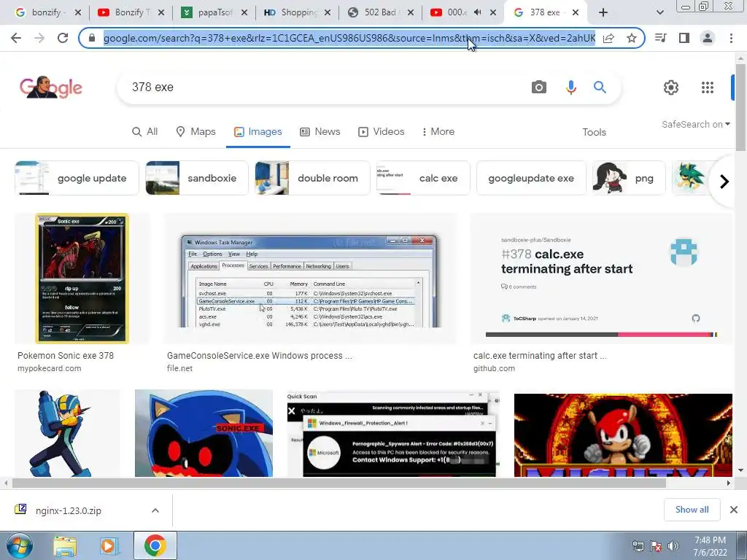
Task: Select the googleupdate exe chip
Action: coord(531,178)
